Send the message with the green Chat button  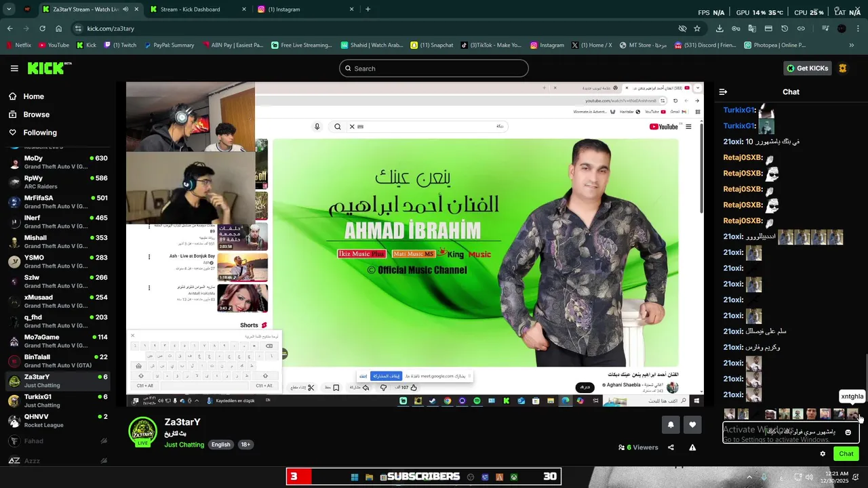pyautogui.click(x=846, y=453)
